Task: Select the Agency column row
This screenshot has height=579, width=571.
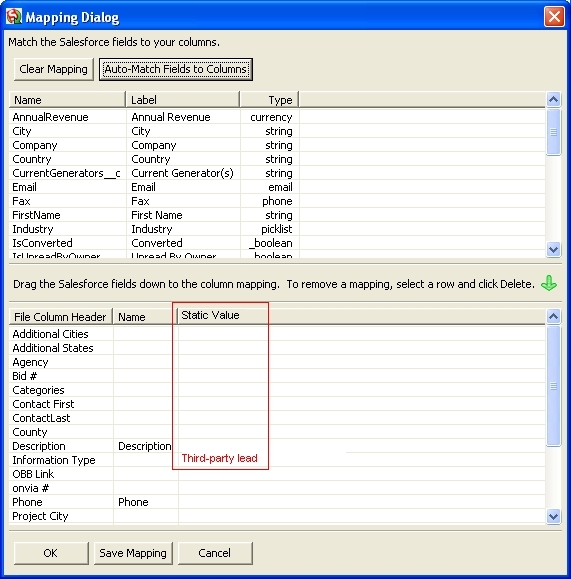Action: tap(277, 362)
